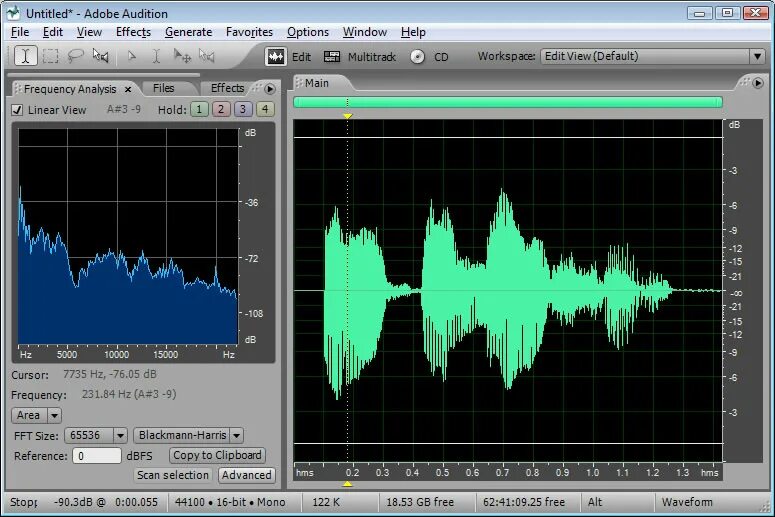Click the 62:41:09.25 free status
The height and width of the screenshot is (517, 775).
tap(524, 502)
